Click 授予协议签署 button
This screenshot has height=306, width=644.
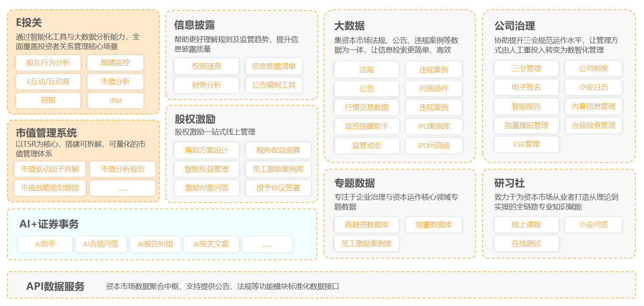pyautogui.click(x=278, y=188)
